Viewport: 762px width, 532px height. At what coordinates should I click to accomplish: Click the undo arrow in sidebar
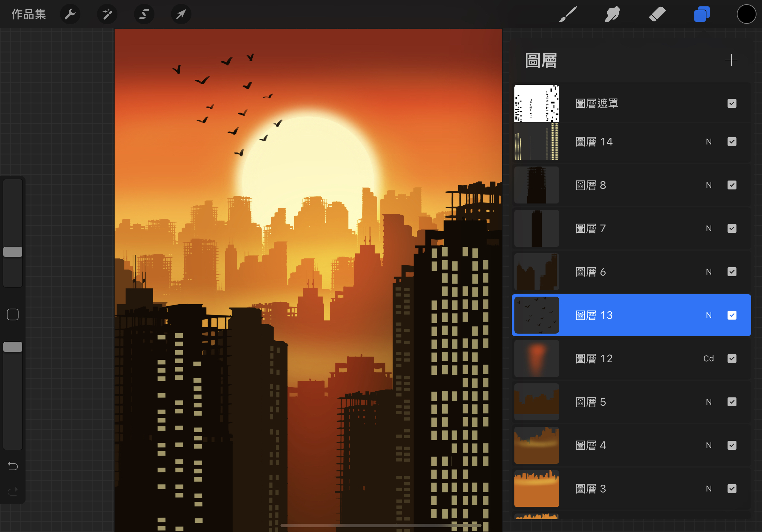pyautogui.click(x=13, y=466)
